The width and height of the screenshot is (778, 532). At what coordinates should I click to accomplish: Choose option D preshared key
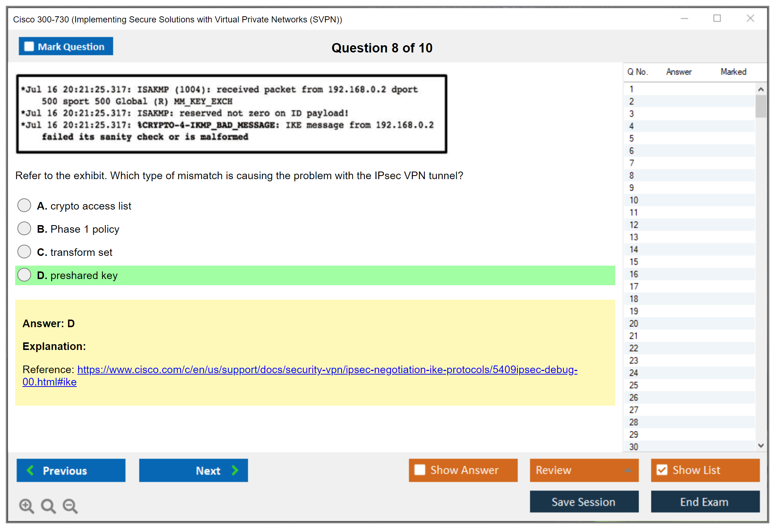tap(24, 275)
